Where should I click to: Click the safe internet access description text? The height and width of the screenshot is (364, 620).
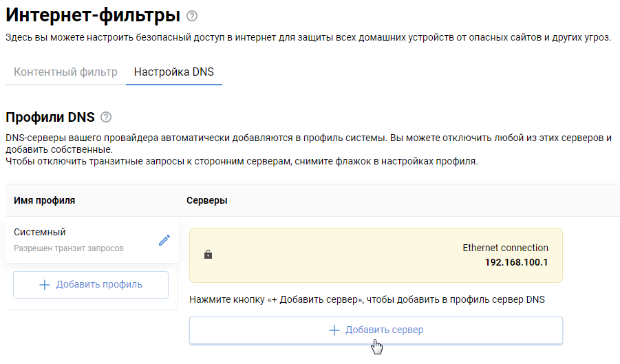pyautogui.click(x=308, y=37)
